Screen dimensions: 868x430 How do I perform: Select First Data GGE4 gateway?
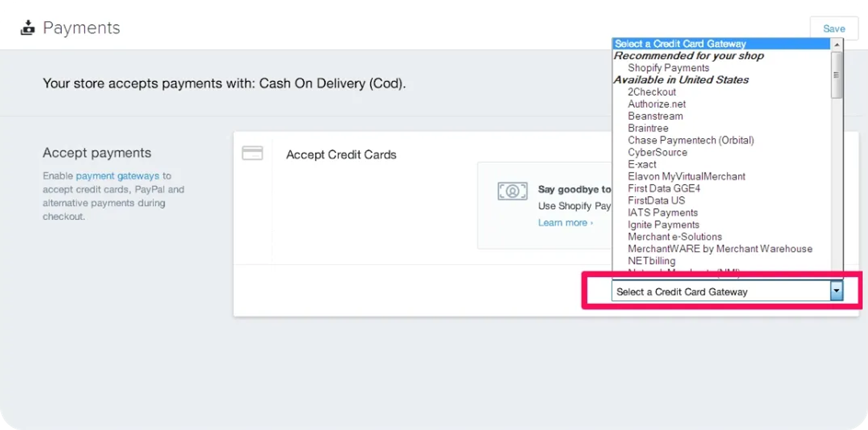(664, 188)
